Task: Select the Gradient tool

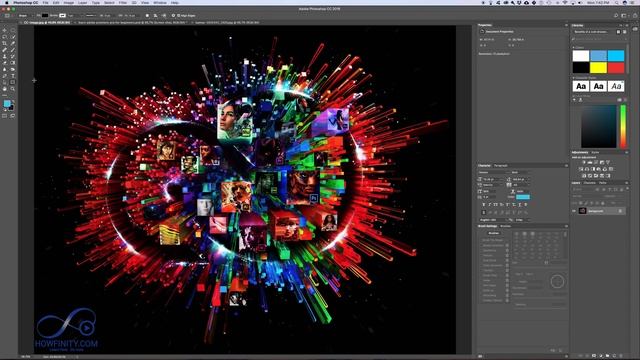Action: coord(13,63)
